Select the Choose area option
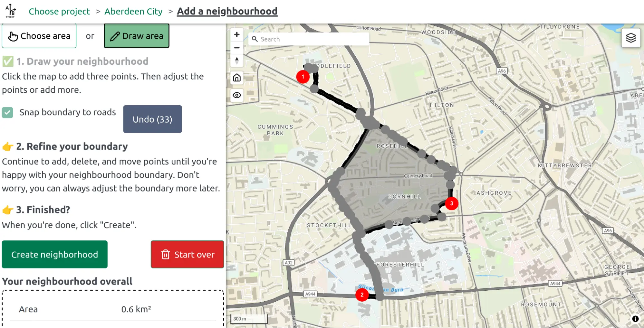Viewport: 644px width, 328px height. click(x=39, y=36)
